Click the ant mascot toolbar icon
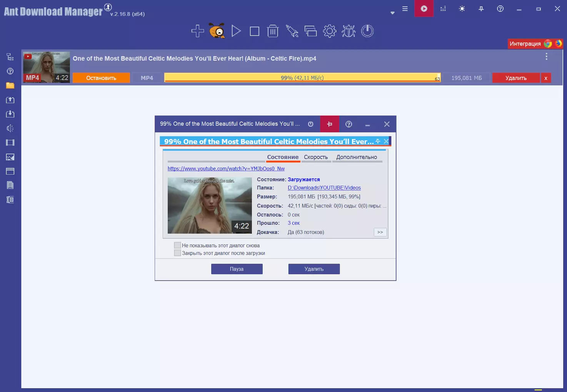This screenshot has width=567, height=392. [217, 31]
